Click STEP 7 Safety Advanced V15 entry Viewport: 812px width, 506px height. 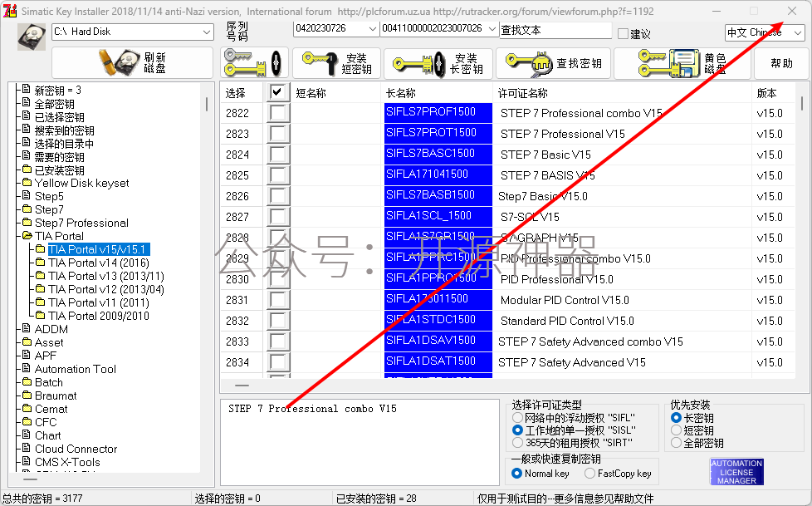point(572,362)
